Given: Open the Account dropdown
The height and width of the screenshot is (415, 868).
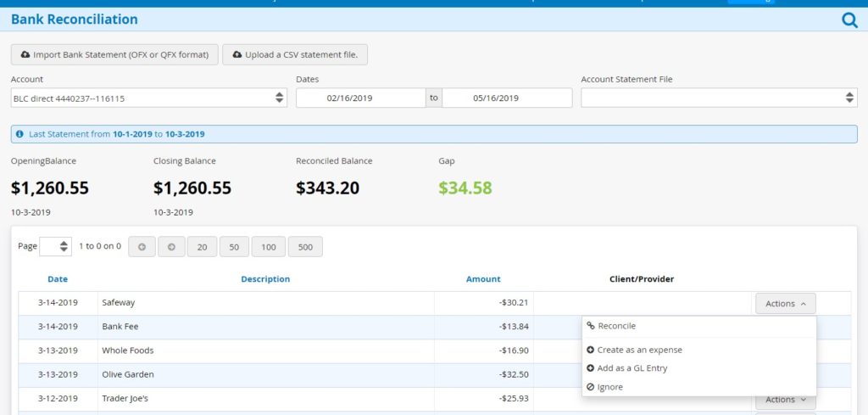Looking at the screenshot, I should pos(148,98).
